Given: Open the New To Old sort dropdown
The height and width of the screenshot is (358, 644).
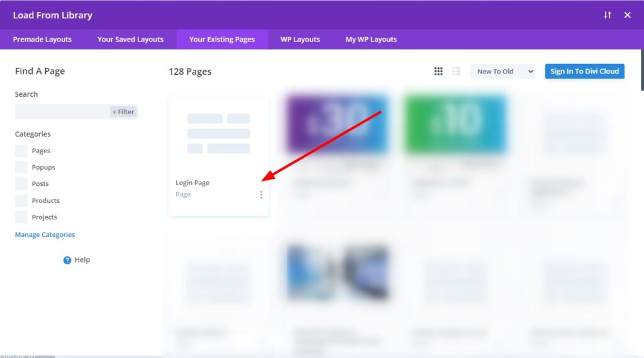Looking at the screenshot, I should pyautogui.click(x=502, y=72).
